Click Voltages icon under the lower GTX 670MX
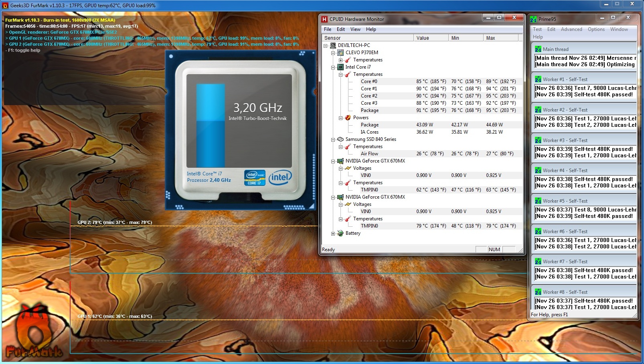 point(348,204)
